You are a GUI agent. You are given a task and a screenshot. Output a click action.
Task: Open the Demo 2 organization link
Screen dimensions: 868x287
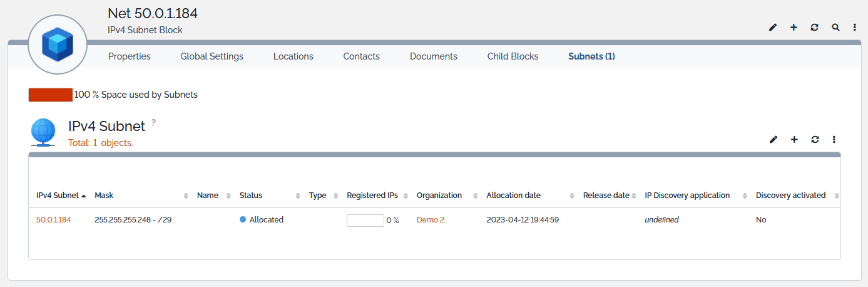pos(431,220)
